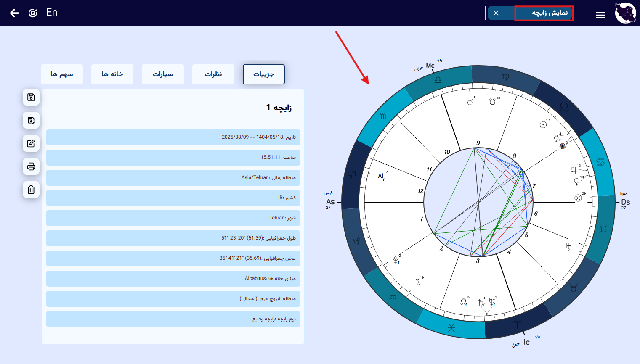Click the Sun symbol on chart wheel
The height and width of the screenshot is (364, 640).
click(x=543, y=125)
